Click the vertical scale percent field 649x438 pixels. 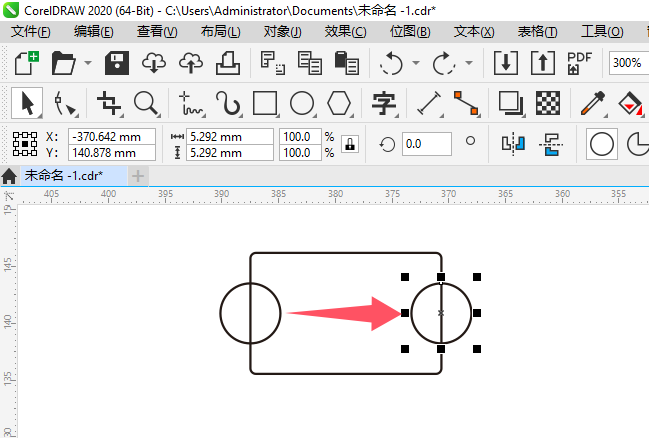[300, 153]
